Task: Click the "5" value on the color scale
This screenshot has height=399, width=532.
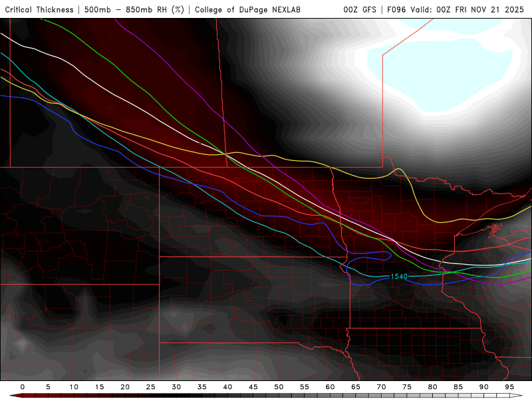Action: [48, 387]
